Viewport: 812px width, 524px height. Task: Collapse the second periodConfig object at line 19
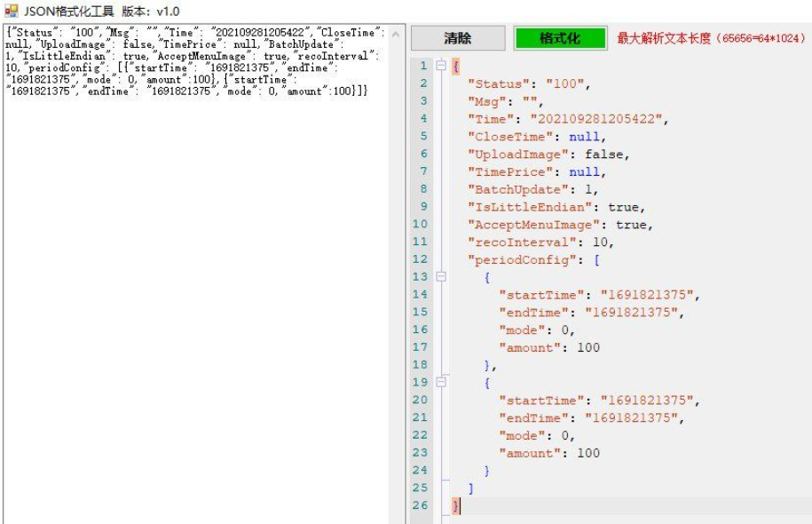point(441,382)
